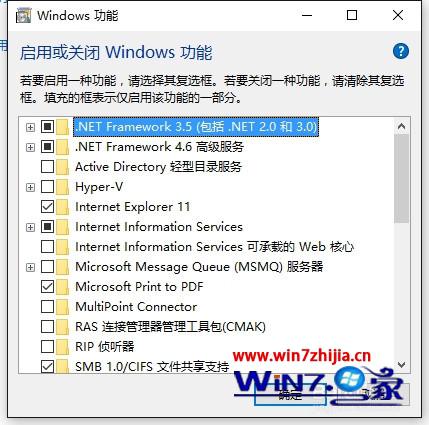Tick the MultiPoint Connector checkbox
The image size is (429, 425).
47,307
